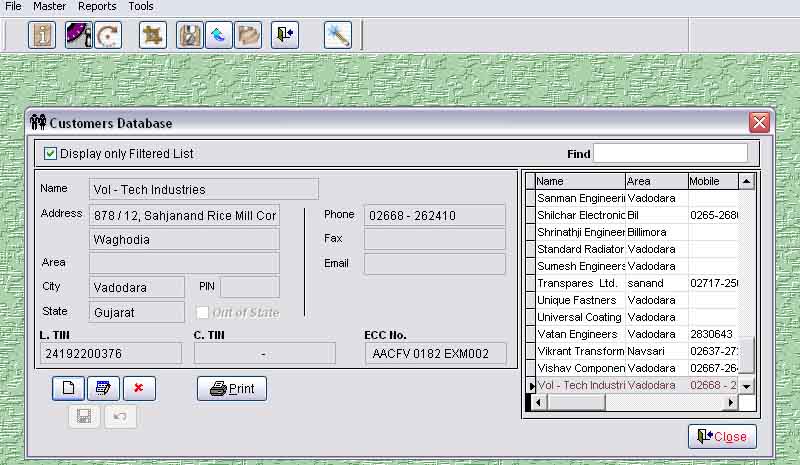800x465 pixels.
Task: Click the blue arrow toolbar icon
Action: point(218,35)
